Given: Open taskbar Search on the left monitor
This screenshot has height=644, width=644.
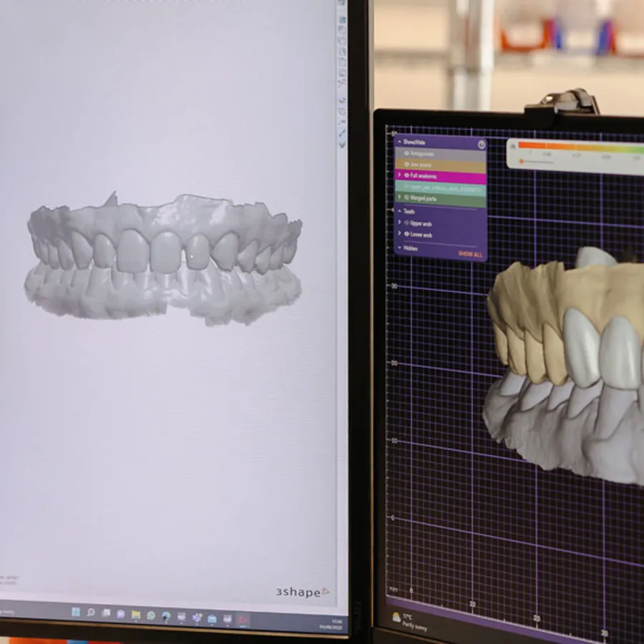Looking at the screenshot, I should coord(91,613).
